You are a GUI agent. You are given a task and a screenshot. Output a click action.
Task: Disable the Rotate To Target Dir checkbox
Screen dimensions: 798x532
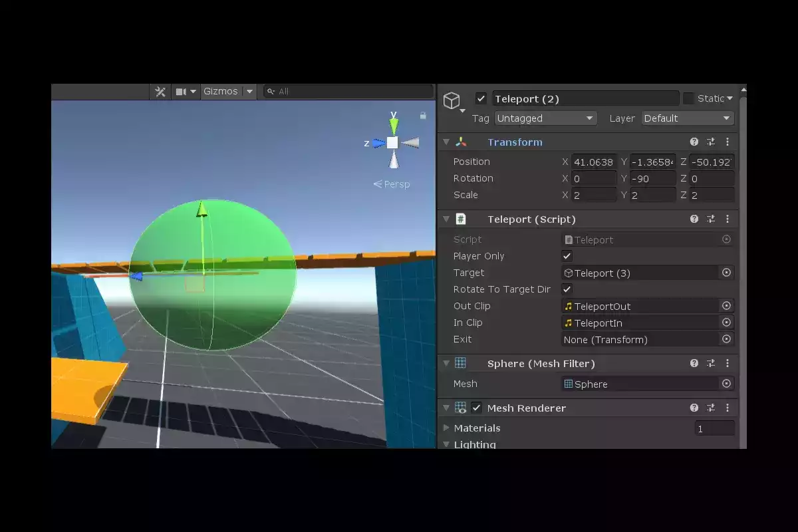567,289
